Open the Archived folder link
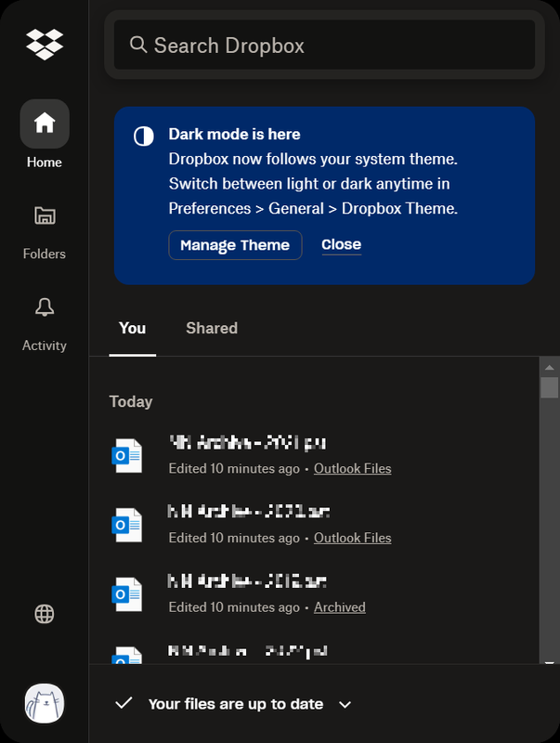This screenshot has width=560, height=743. (339, 607)
